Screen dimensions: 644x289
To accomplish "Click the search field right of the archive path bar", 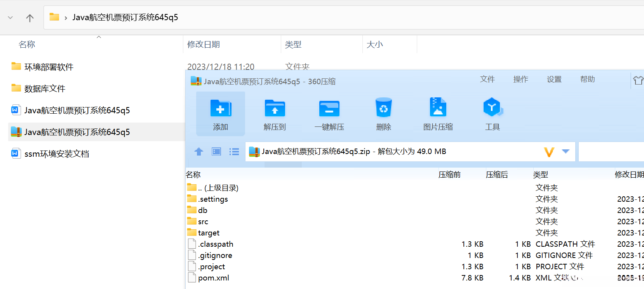I will coord(611,151).
